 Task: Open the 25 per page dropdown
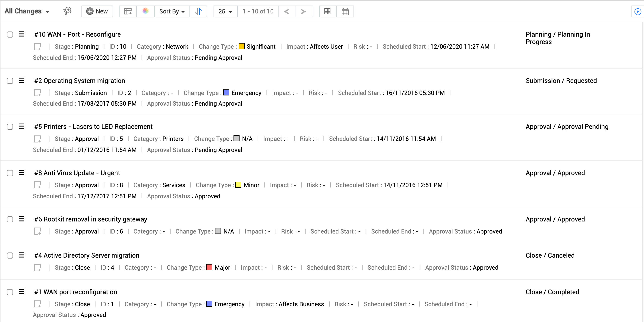[225, 11]
